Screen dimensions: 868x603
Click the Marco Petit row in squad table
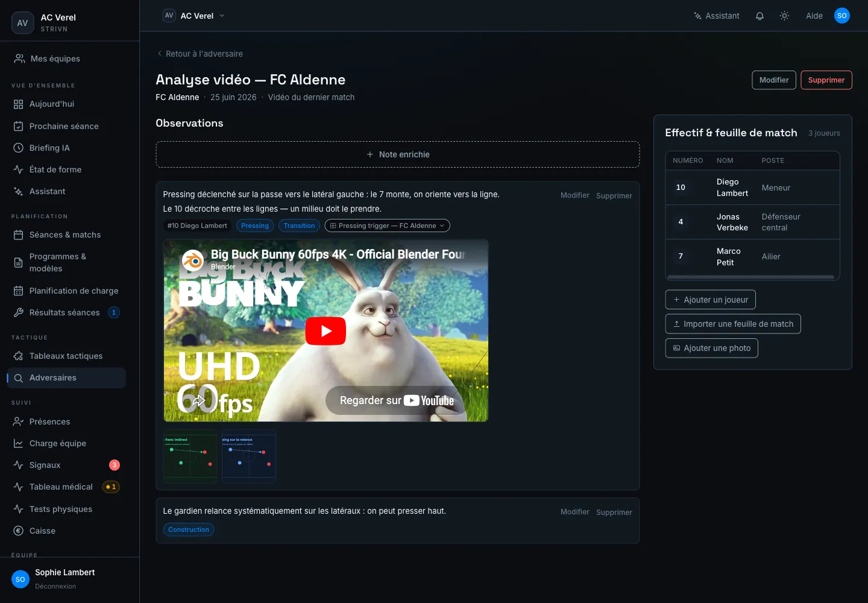pos(752,257)
